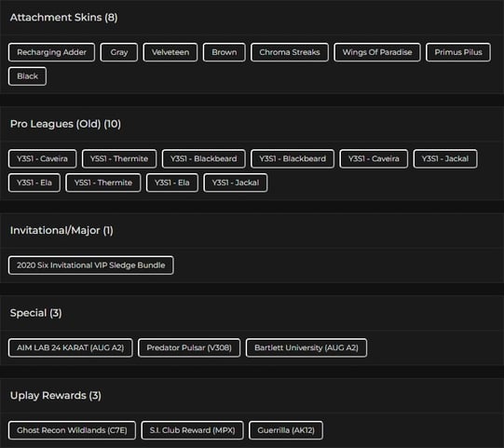504x448 pixels.
Task: Click the top-row Y3S1 - Jackal tag
Action: pos(445,158)
